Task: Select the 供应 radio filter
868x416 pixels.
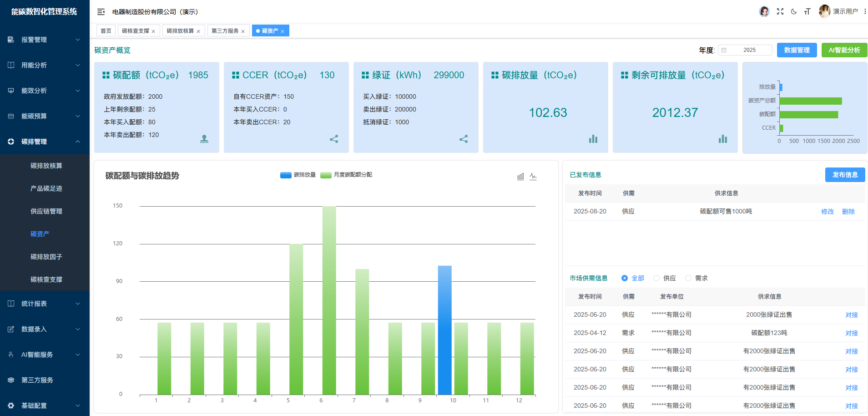Action: click(x=656, y=278)
